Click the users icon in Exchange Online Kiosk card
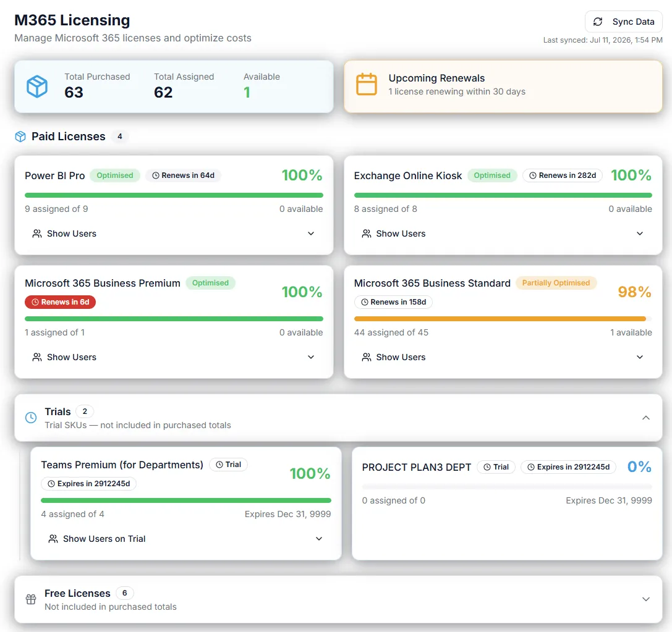672x632 pixels. (x=367, y=234)
